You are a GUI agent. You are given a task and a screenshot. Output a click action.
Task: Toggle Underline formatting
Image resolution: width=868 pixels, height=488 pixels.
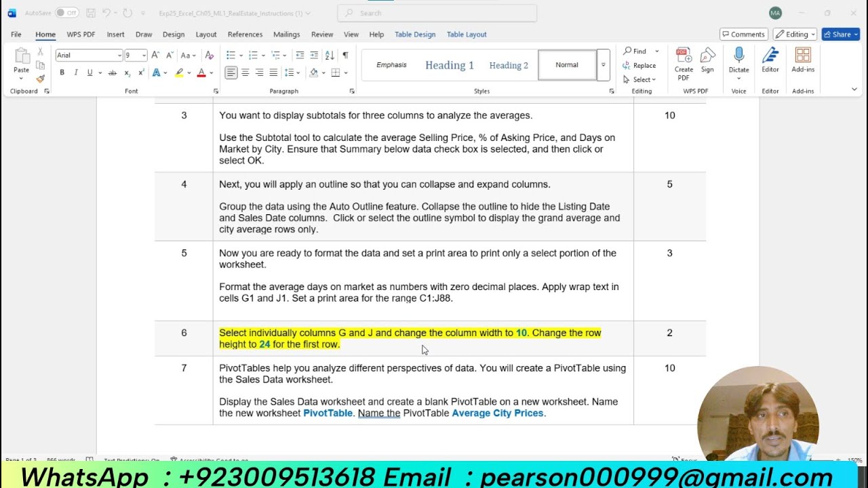[x=90, y=73]
